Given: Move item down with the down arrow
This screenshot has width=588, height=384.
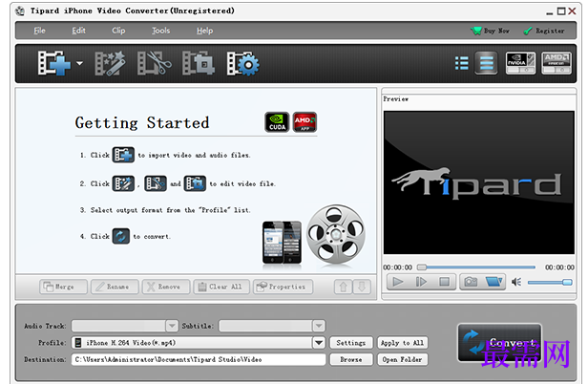Looking at the screenshot, I should [x=362, y=287].
